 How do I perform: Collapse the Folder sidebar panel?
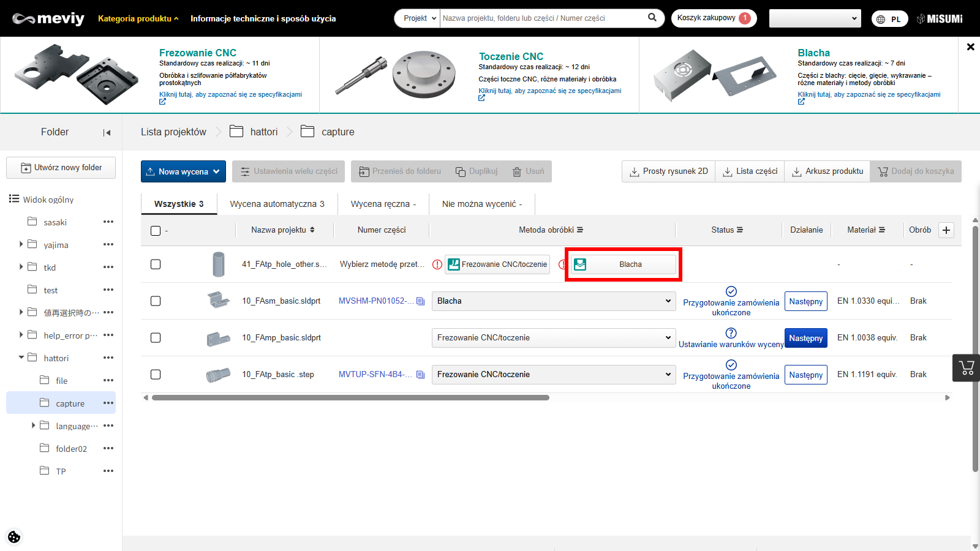click(107, 132)
